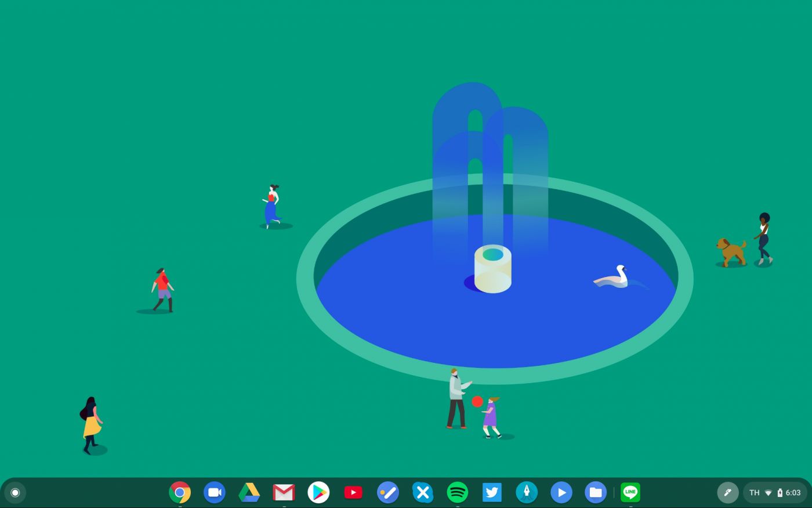
Task: Open Google Drive from the shelf
Action: click(249, 492)
